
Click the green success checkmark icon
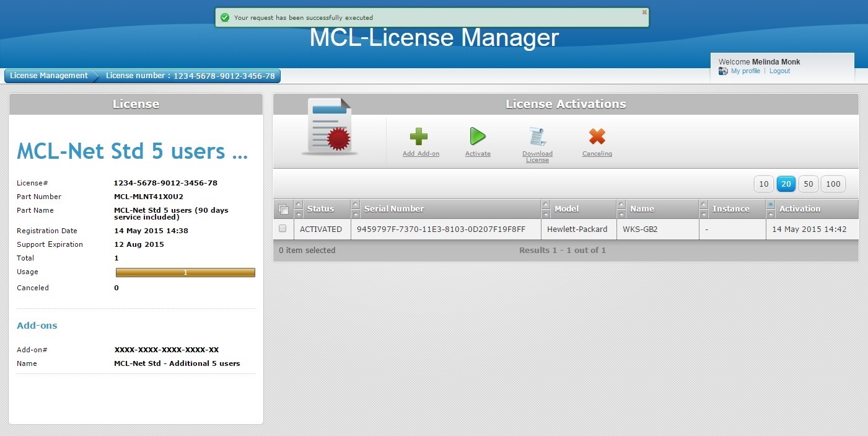[225, 17]
